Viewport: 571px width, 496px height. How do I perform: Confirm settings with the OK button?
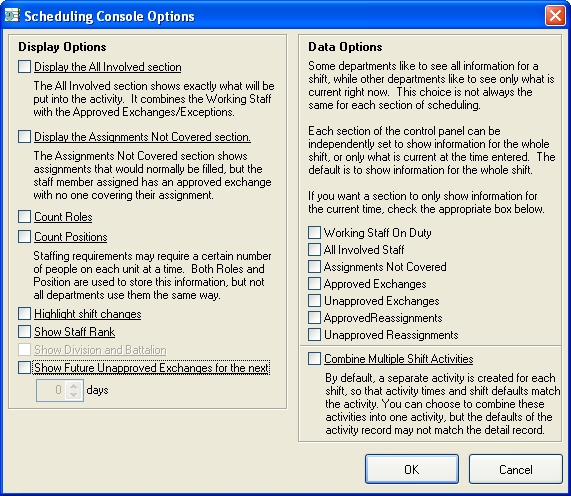pyautogui.click(x=412, y=469)
